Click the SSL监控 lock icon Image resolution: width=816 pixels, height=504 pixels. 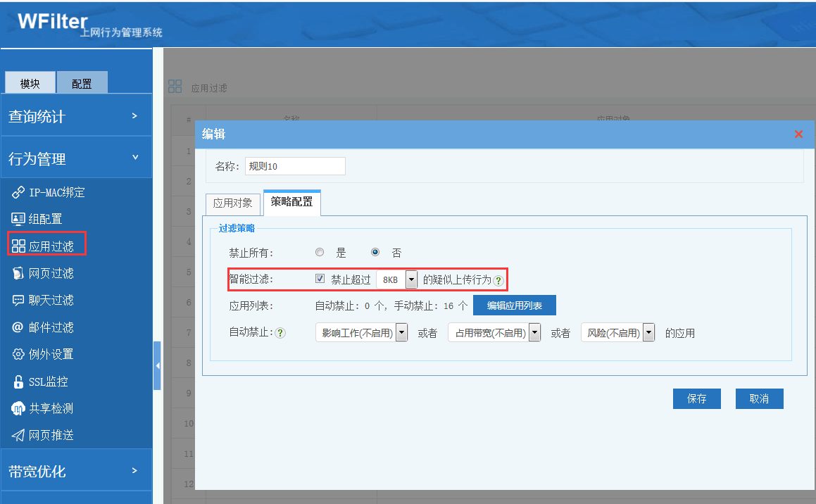18,382
